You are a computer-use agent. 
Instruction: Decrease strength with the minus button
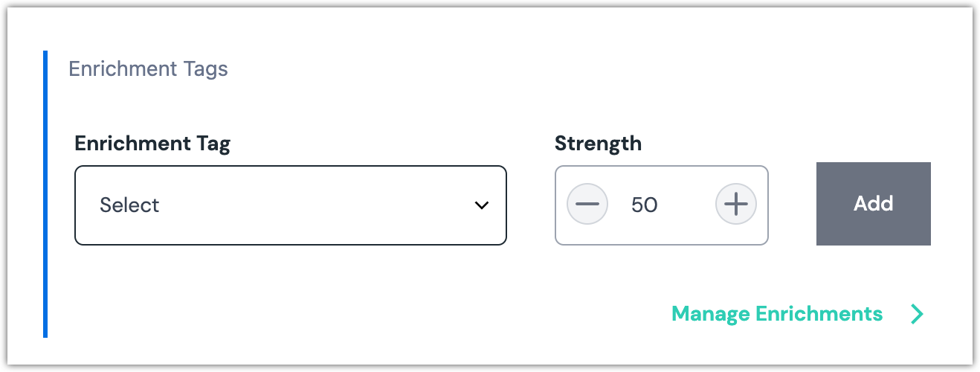tap(587, 204)
